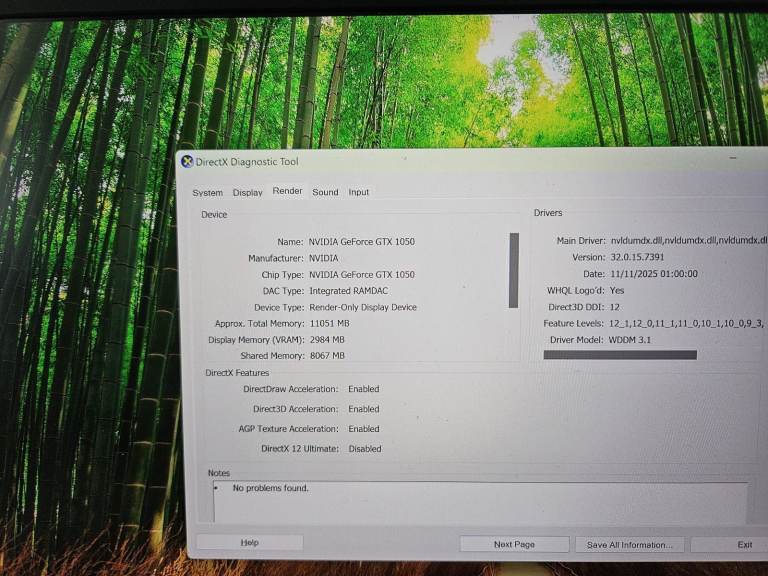Screen dimensions: 768x576
Task: Click the 'Drivers' group label
Action: (548, 213)
